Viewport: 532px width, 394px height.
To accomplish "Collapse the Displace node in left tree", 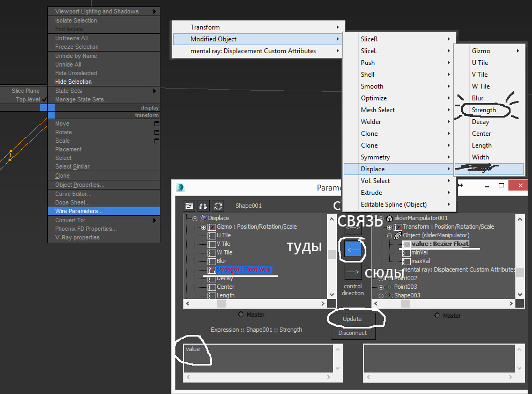I will (x=195, y=218).
